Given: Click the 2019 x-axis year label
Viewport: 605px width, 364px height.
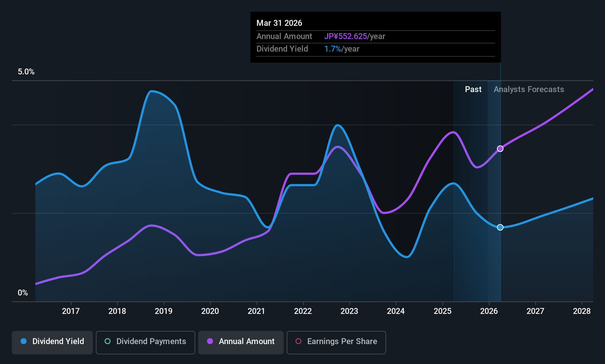Looking at the screenshot, I should (164, 311).
